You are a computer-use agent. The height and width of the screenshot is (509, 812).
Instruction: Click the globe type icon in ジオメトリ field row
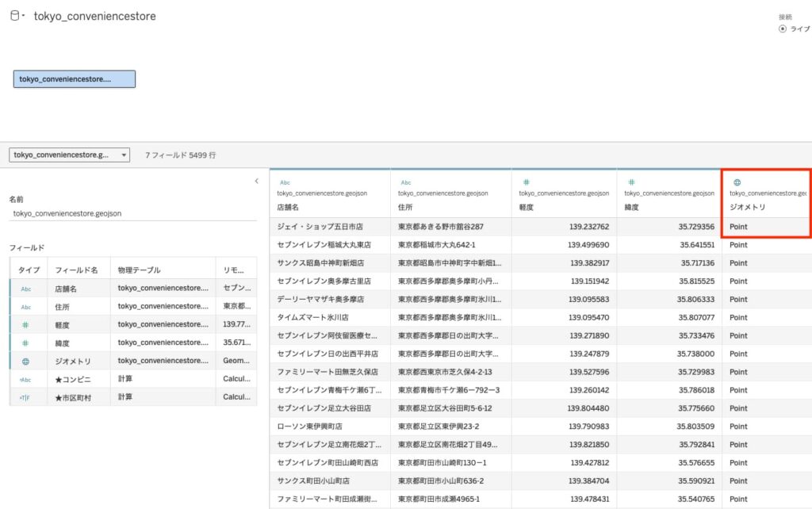25,361
